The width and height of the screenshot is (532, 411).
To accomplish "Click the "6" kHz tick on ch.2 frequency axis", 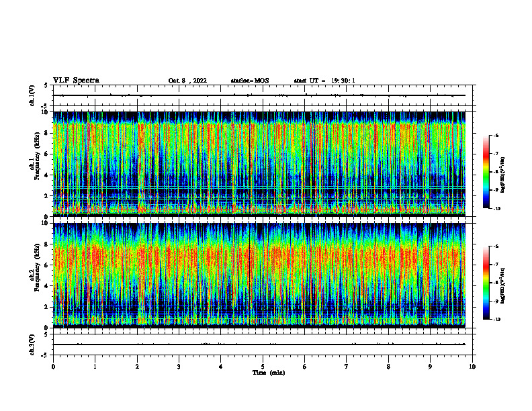I will click(47, 265).
